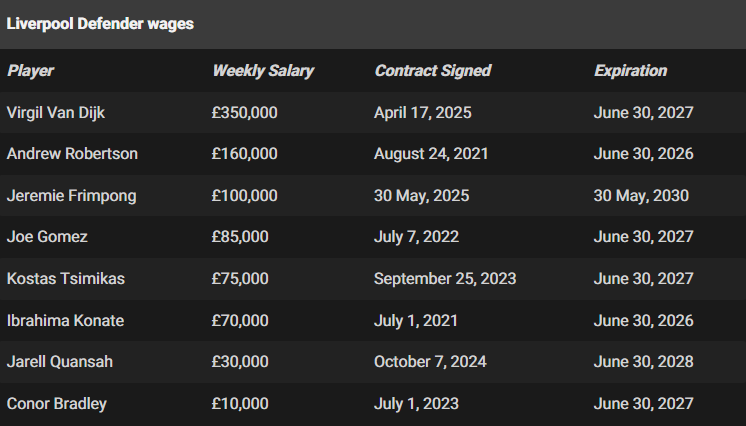
Task: Click Jarell Quansah player name
Action: (x=60, y=362)
